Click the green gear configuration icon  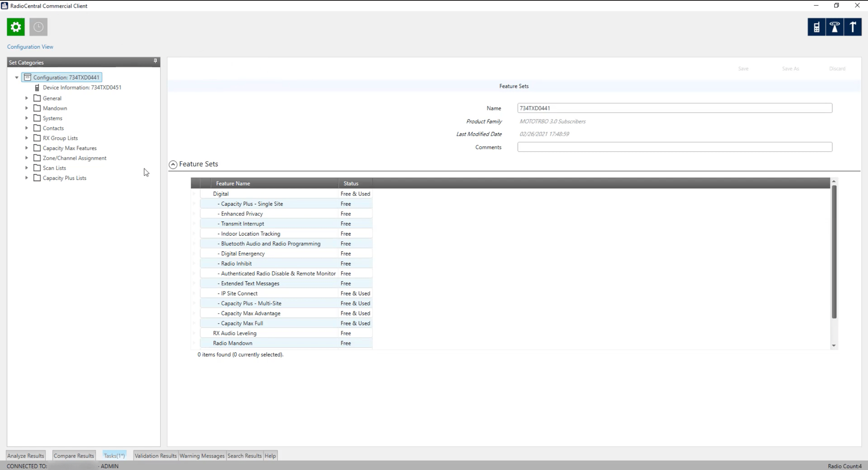pos(16,27)
